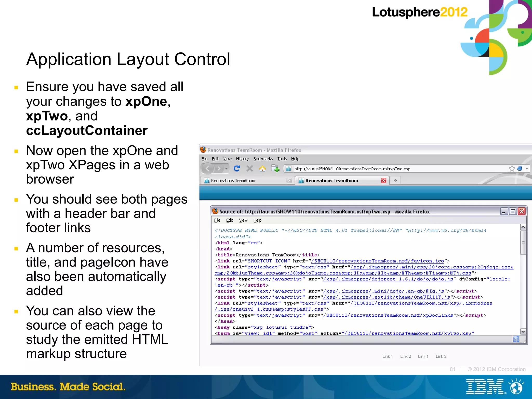Viewport: 532px width, 399px height.
Task: Click the first Link 1 footer link
Action: coord(388,356)
